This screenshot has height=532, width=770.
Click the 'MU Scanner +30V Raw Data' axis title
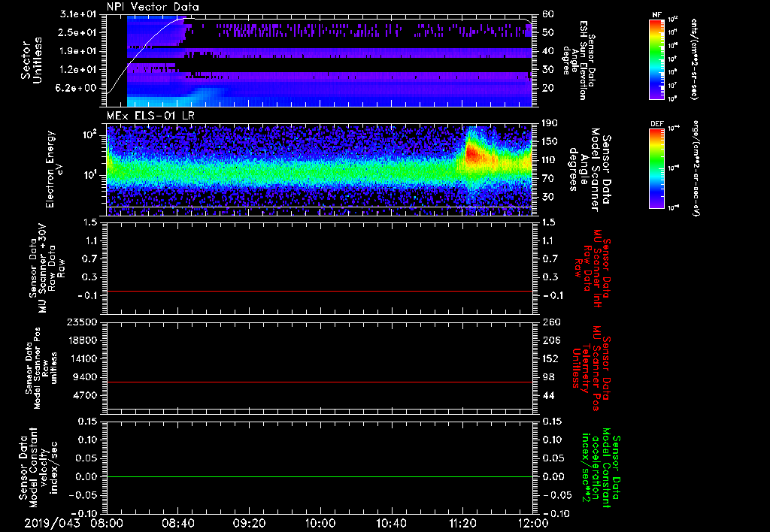(47, 268)
